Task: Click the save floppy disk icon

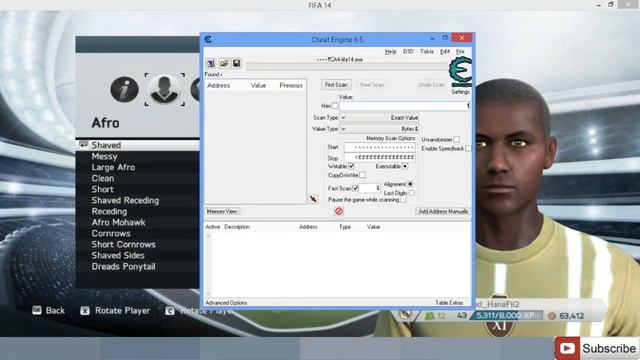Action: click(236, 63)
